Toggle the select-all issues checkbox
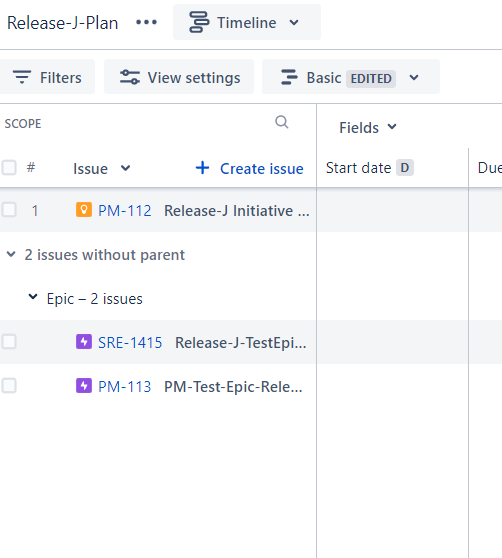The height and width of the screenshot is (558, 502). [x=9, y=168]
